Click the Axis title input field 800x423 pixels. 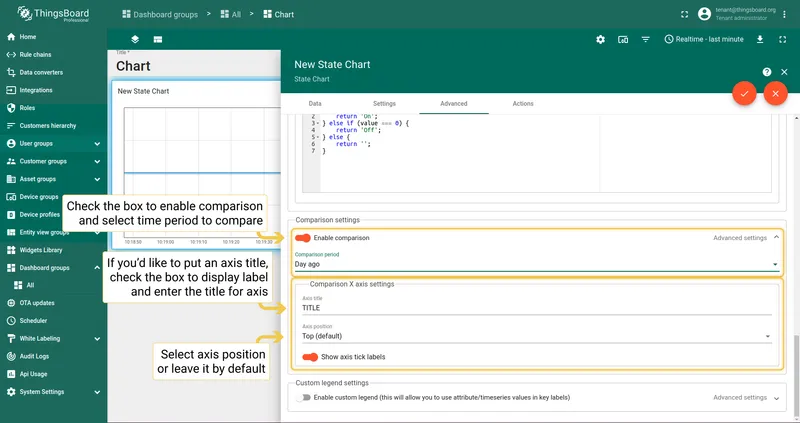536,308
